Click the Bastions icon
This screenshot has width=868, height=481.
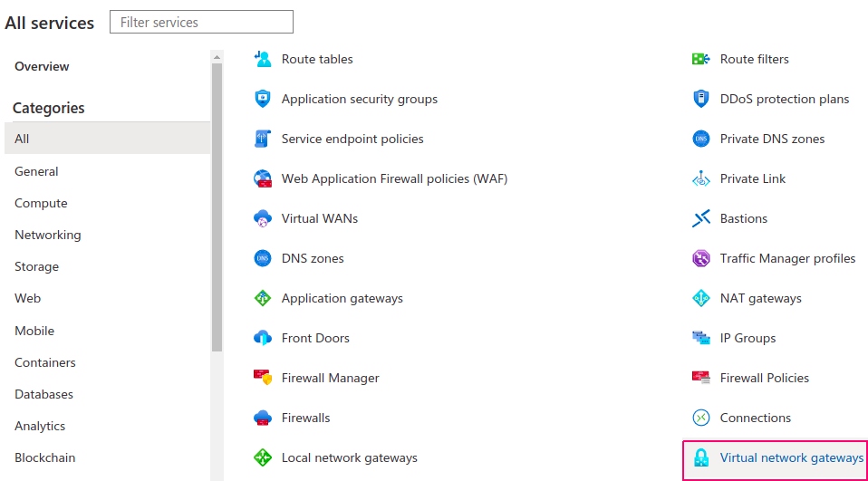pyautogui.click(x=701, y=218)
